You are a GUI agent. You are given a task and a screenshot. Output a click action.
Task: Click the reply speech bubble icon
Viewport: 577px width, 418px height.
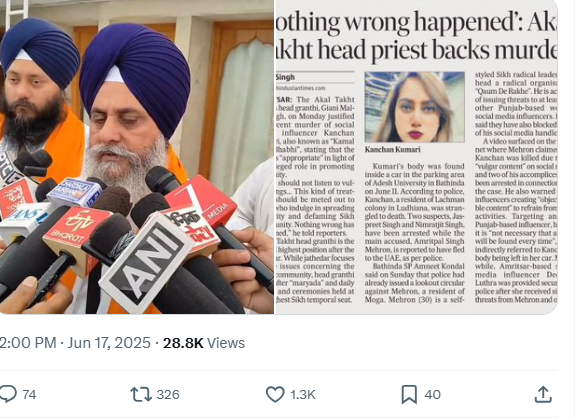coord(8,394)
